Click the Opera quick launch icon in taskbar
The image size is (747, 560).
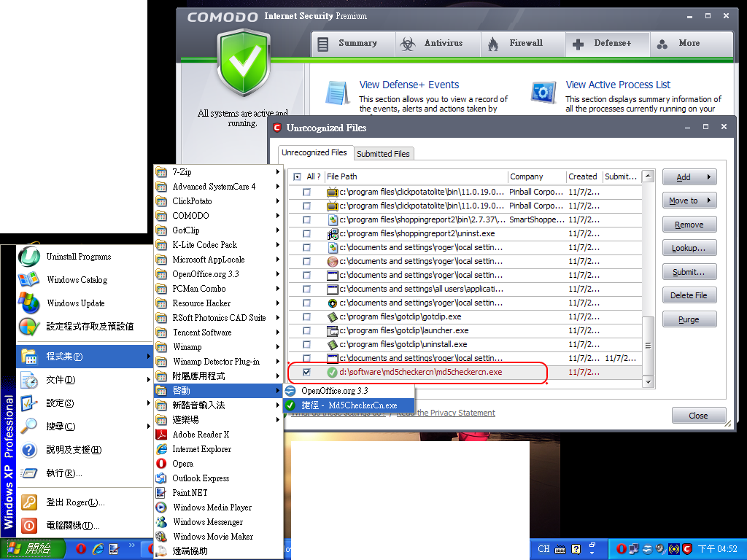(81, 549)
